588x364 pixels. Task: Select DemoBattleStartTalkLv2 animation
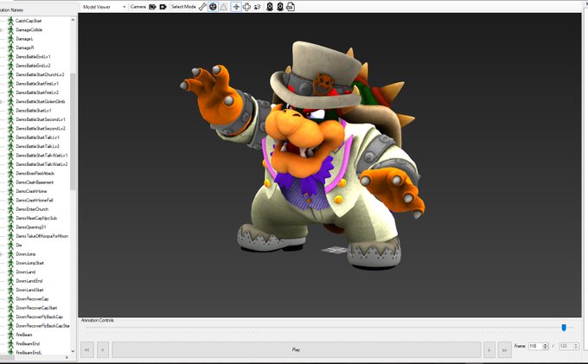[37, 147]
